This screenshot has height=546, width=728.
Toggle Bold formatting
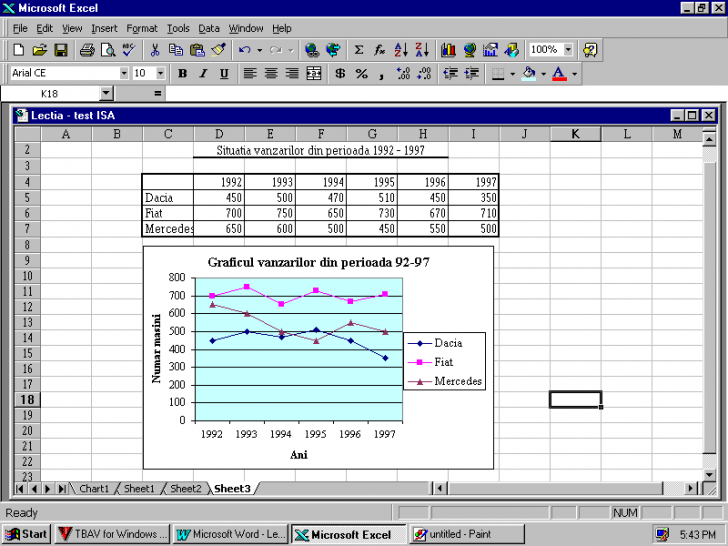click(x=182, y=73)
